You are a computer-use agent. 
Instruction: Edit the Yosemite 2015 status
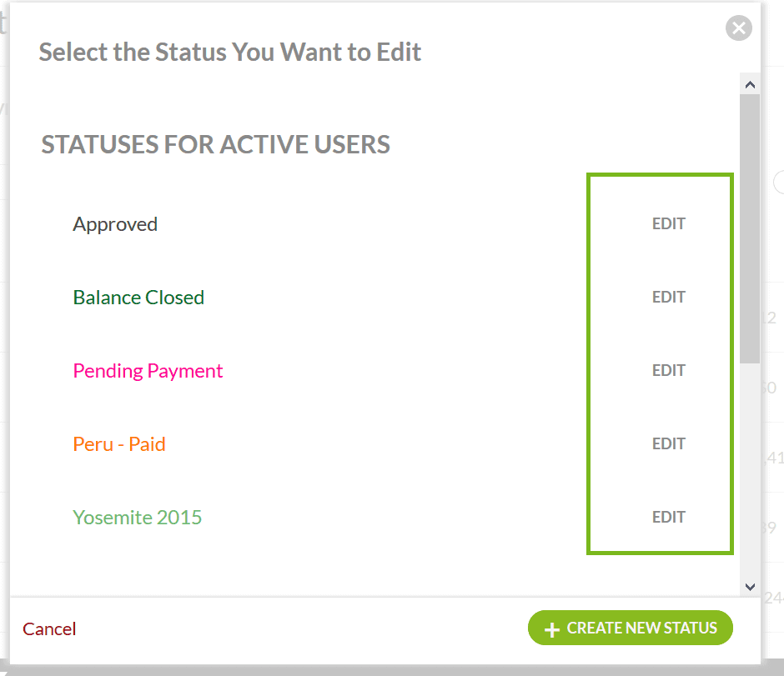tap(668, 517)
